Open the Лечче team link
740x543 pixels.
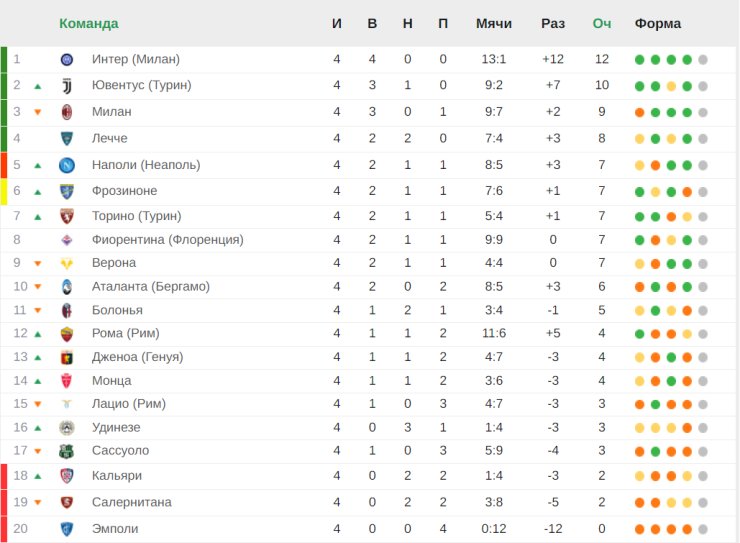[109, 138]
